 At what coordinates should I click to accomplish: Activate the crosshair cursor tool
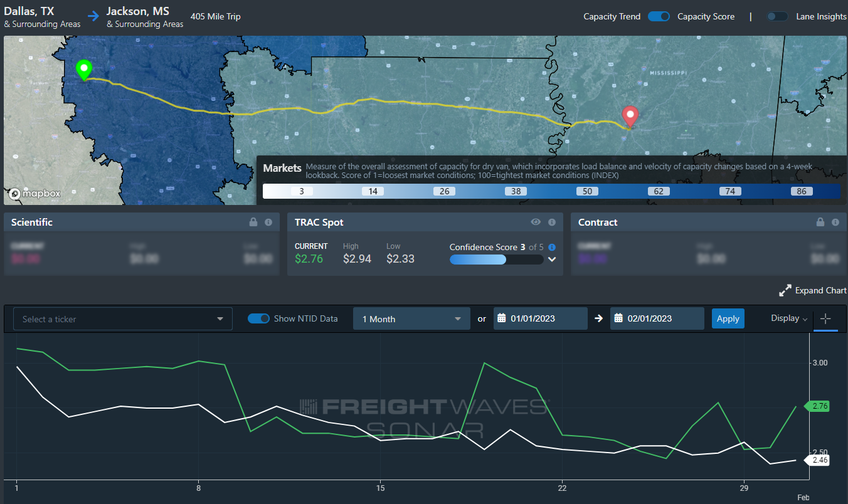tap(825, 318)
